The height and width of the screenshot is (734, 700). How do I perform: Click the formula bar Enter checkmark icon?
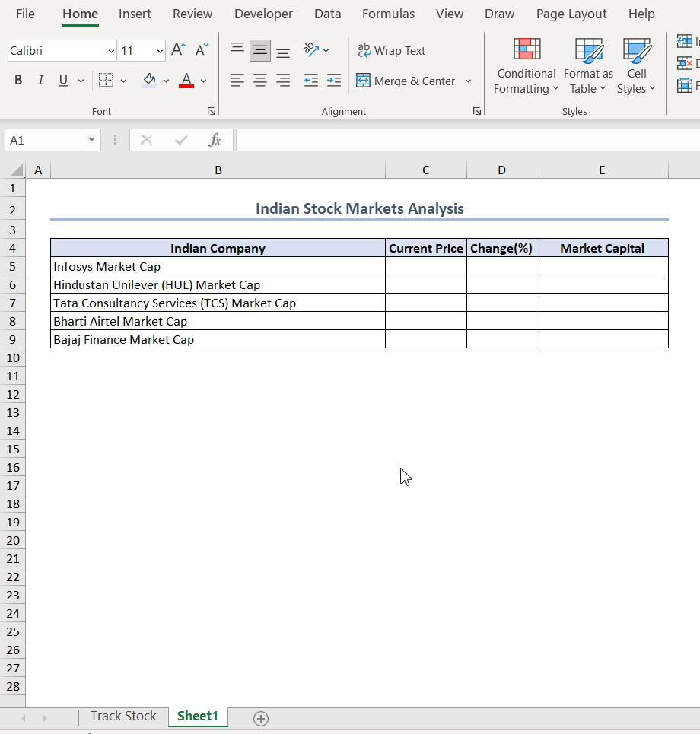pyautogui.click(x=181, y=140)
